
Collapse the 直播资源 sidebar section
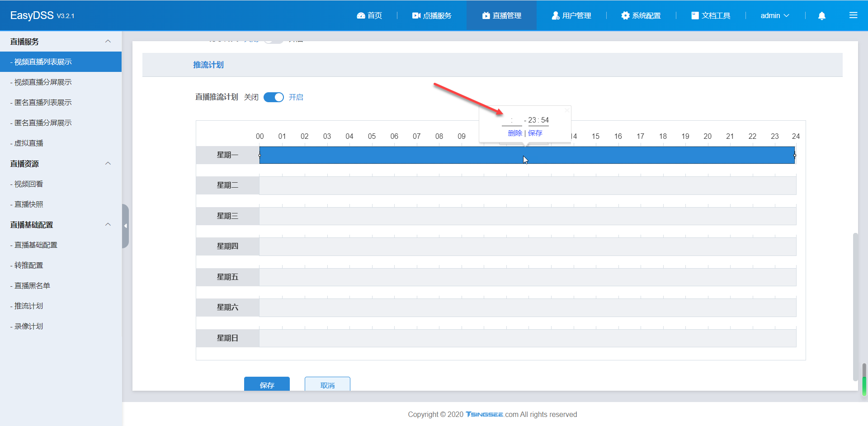108,163
